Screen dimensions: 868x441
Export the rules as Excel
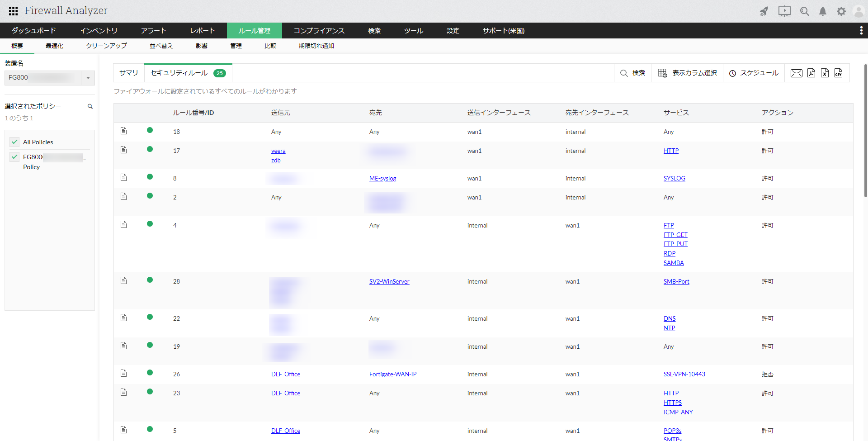coord(825,73)
